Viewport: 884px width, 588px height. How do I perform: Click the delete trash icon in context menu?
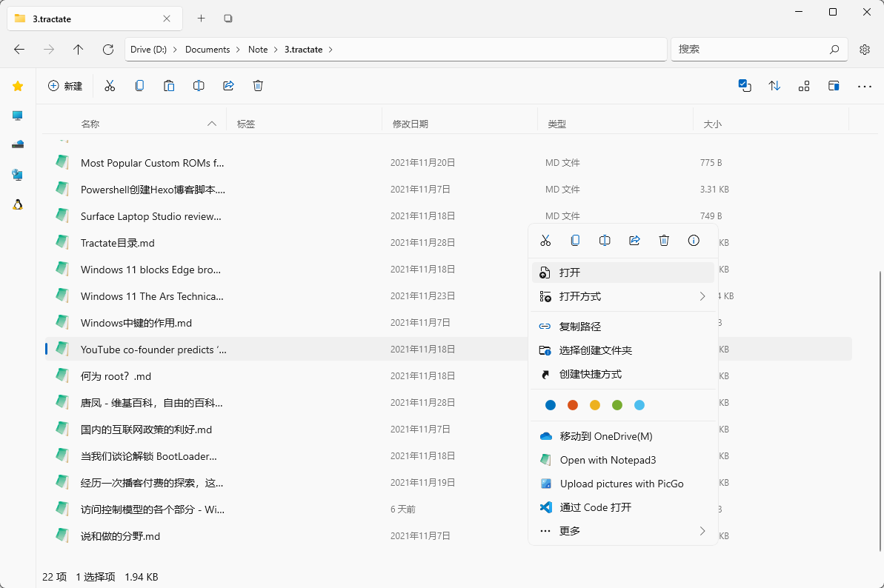(664, 241)
